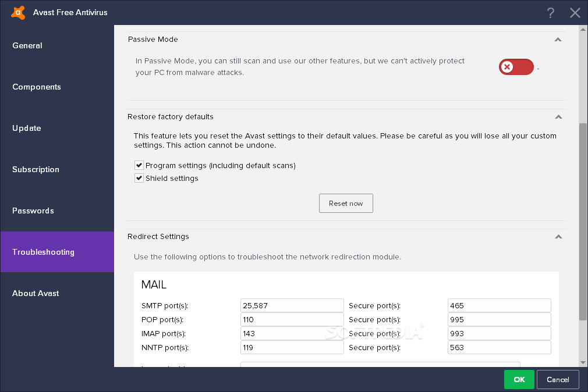Click the IMAP port(s) input field
588x392 pixels.
point(292,333)
